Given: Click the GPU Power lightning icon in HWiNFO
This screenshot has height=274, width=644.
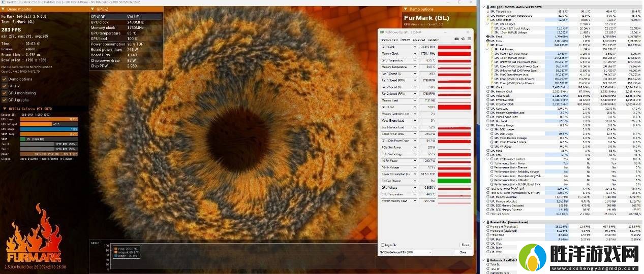Looking at the screenshot, I should (489, 45).
